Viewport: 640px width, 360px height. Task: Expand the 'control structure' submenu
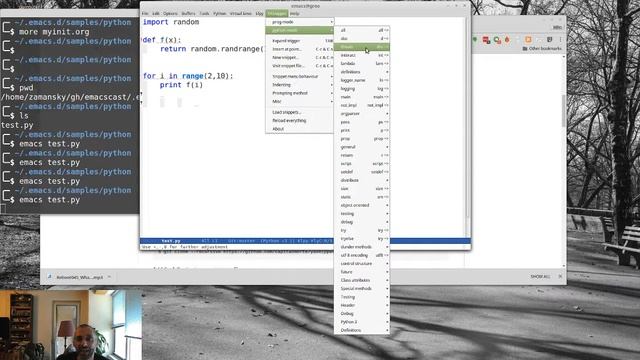362,264
